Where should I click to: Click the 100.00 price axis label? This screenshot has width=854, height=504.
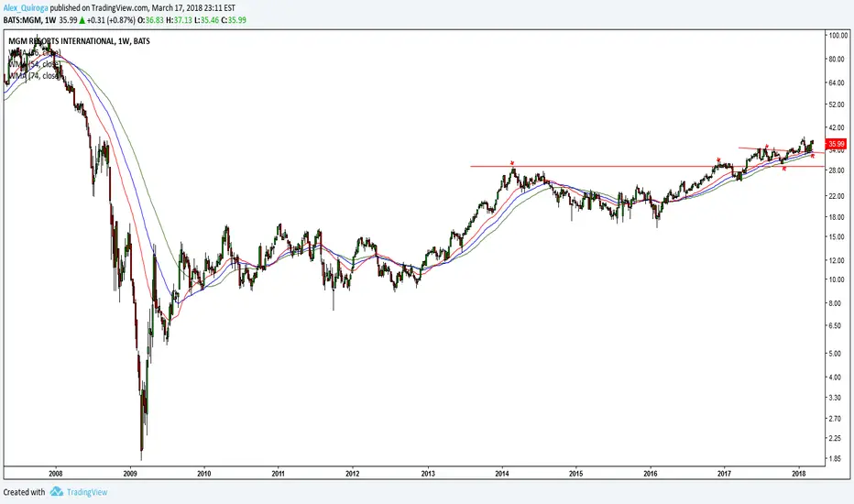(838, 36)
